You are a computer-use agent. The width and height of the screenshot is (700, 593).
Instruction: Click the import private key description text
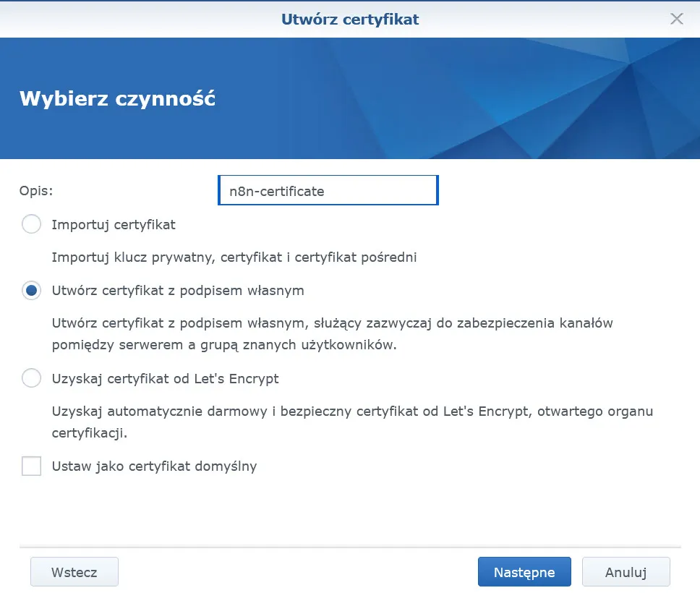(x=234, y=257)
